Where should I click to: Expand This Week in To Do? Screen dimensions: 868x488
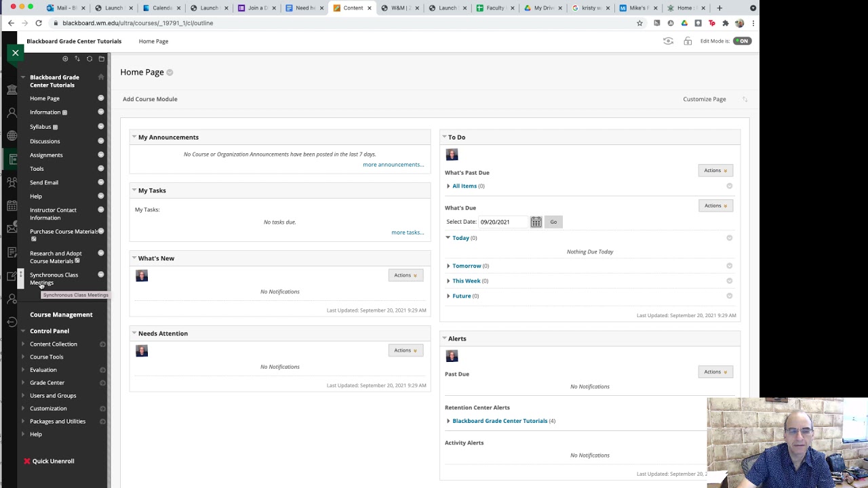(448, 281)
